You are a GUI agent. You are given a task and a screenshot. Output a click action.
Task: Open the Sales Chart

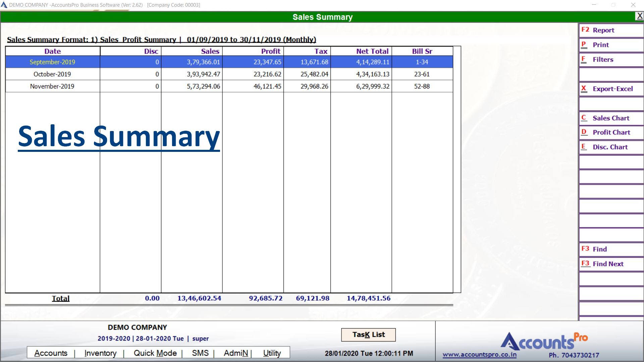610,118
